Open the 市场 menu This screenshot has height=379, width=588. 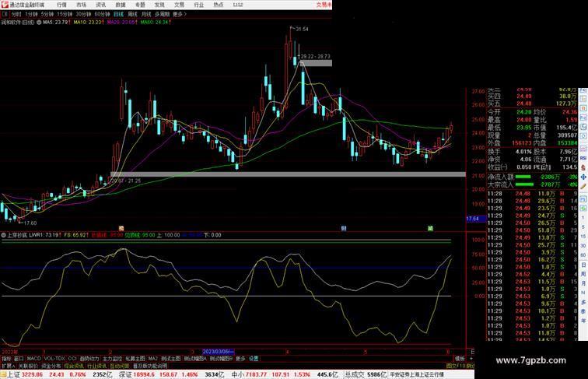81,5
